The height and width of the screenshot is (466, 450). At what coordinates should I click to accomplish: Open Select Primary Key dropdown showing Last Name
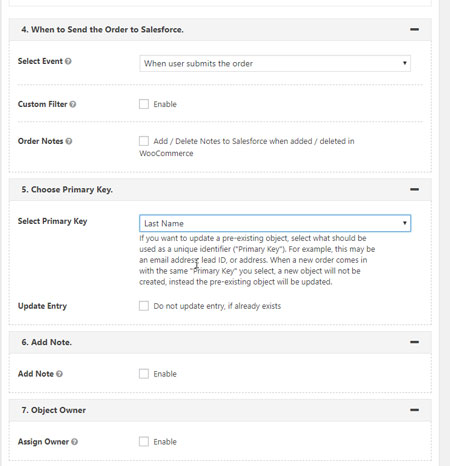pyautogui.click(x=275, y=223)
